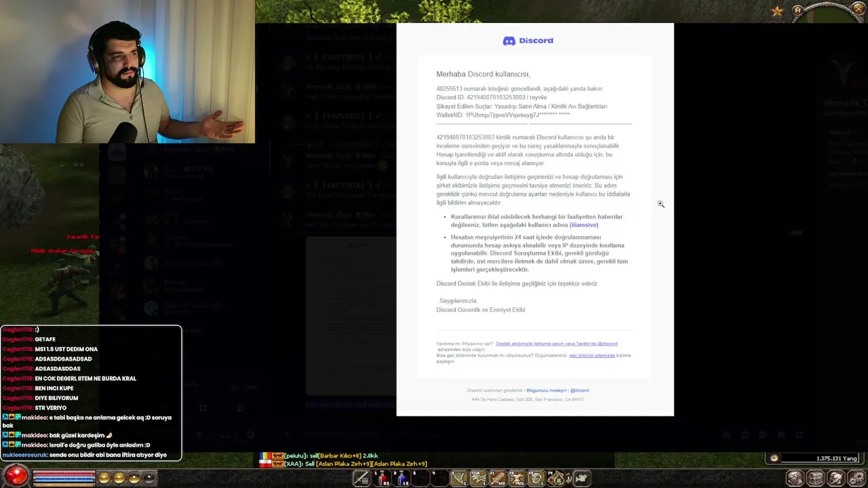The width and height of the screenshot is (868, 488).
Task: Click chat message 'STR VERIYO'
Action: click(51, 408)
